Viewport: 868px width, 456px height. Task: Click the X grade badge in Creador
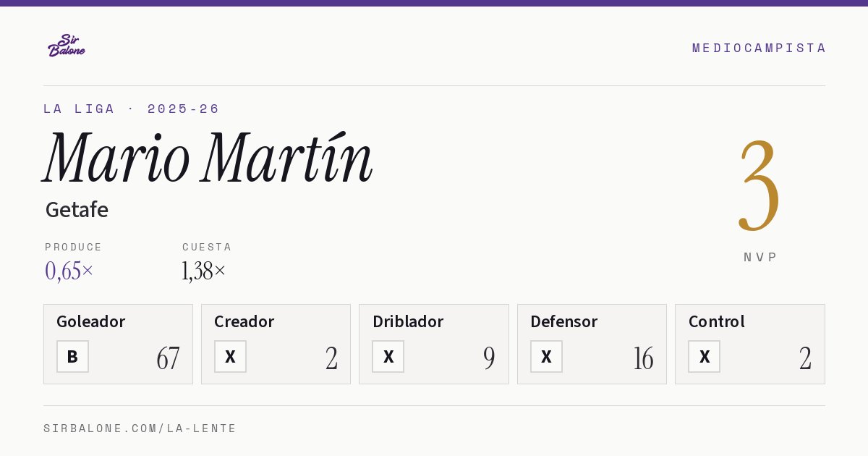[x=230, y=356]
